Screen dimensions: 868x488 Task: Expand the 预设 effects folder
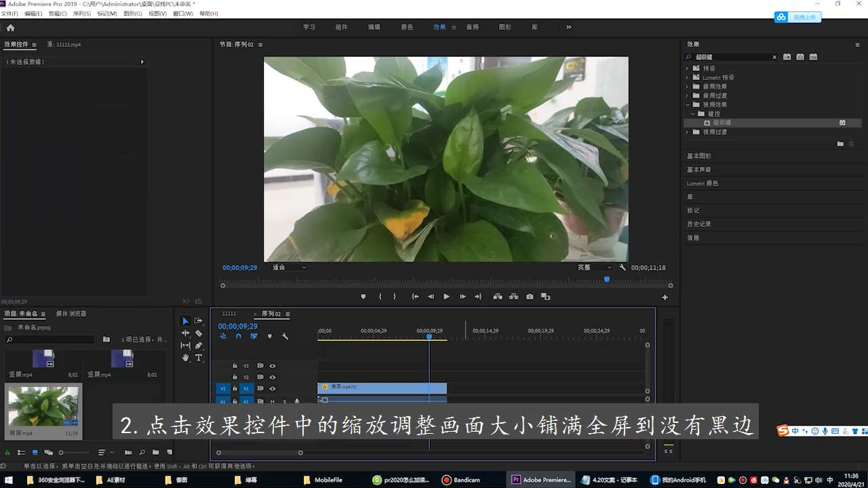(x=687, y=68)
